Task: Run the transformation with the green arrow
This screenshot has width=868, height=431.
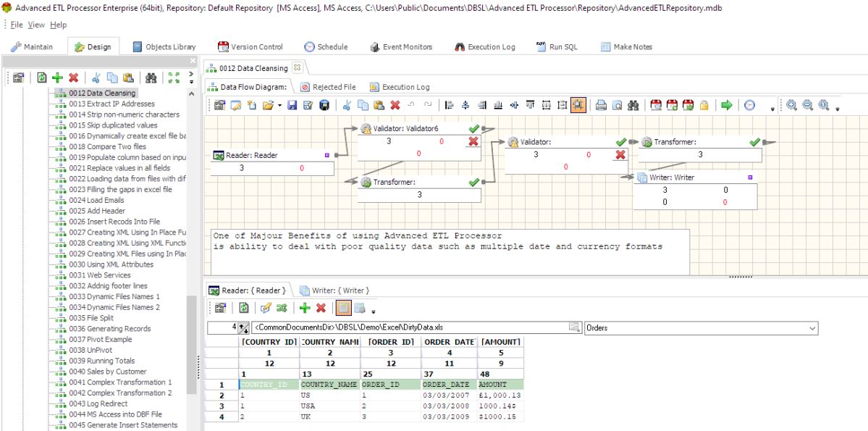Action: point(727,105)
